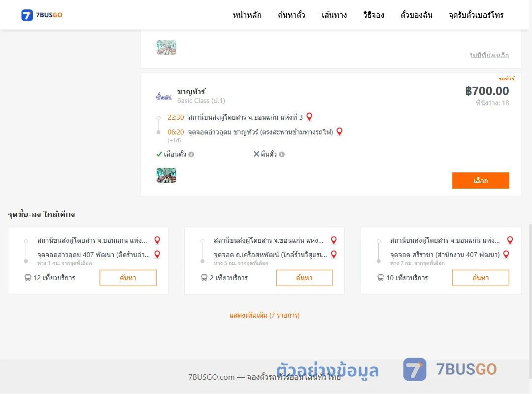The image size is (532, 394).
Task: Click bus icon beside 12 เที่ยวบริการ
Action: coord(28,278)
